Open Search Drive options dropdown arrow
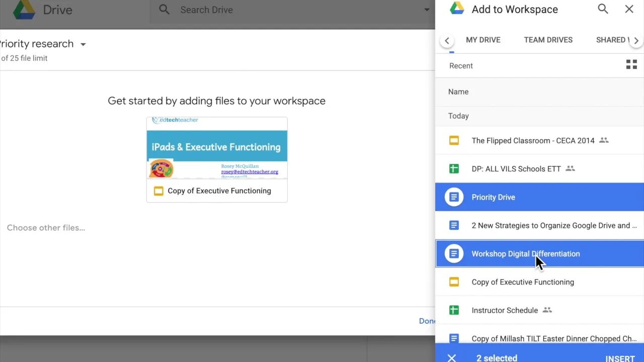Image resolution: width=644 pixels, height=362 pixels. (427, 10)
